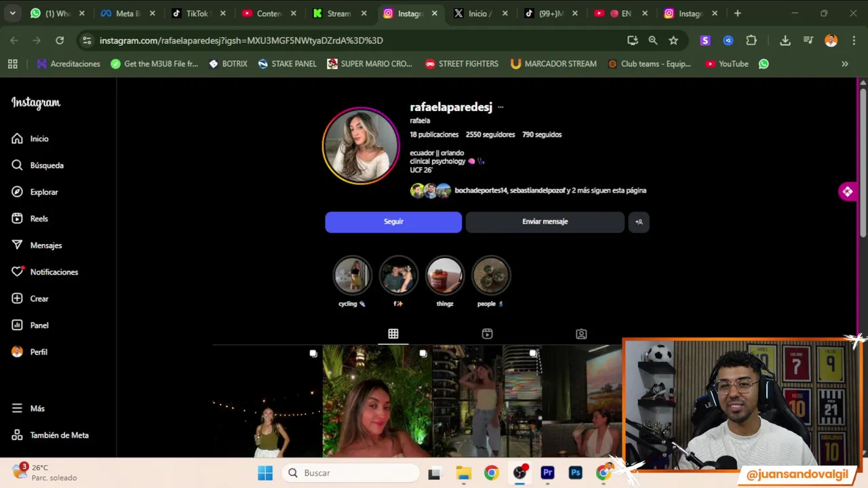Open mutual followers bochadeportes14 link
The height and width of the screenshot is (488, 868).
tap(481, 190)
